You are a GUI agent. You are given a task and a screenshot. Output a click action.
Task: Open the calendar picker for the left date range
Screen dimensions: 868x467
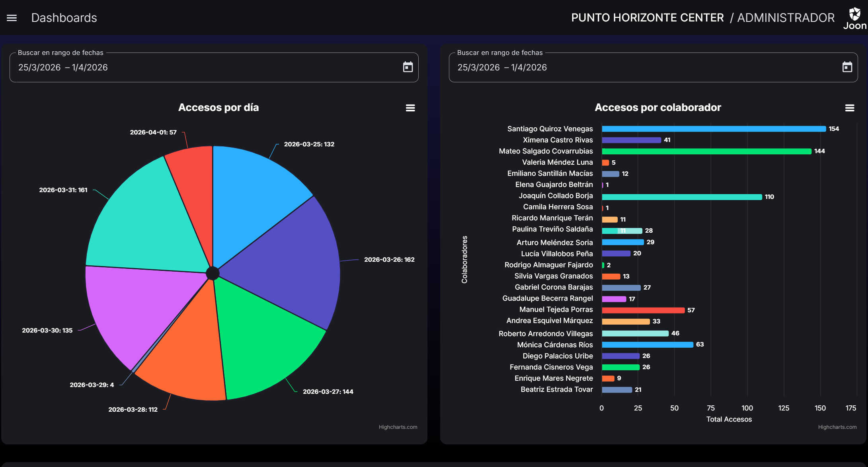pos(408,67)
